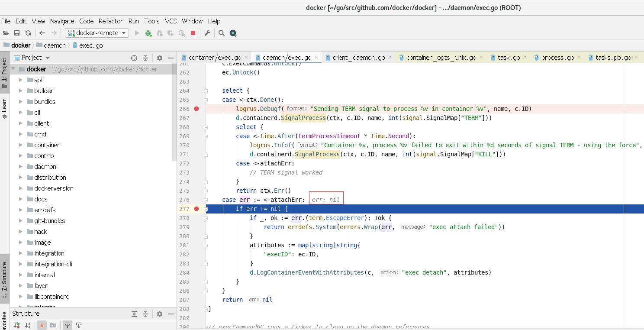Switch to the container/exec.go tab
This screenshot has width=644, height=330.
[215, 57]
